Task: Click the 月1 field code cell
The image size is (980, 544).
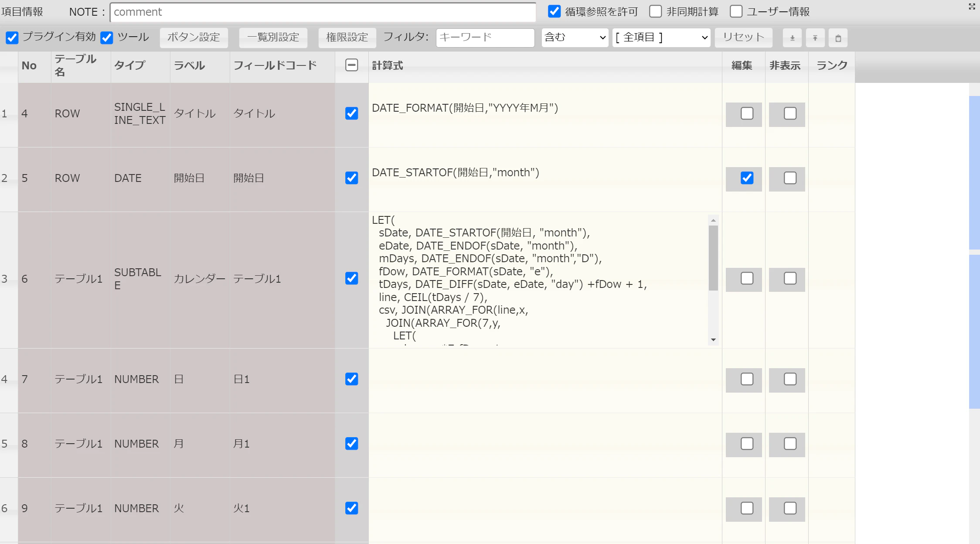Action: click(282, 445)
